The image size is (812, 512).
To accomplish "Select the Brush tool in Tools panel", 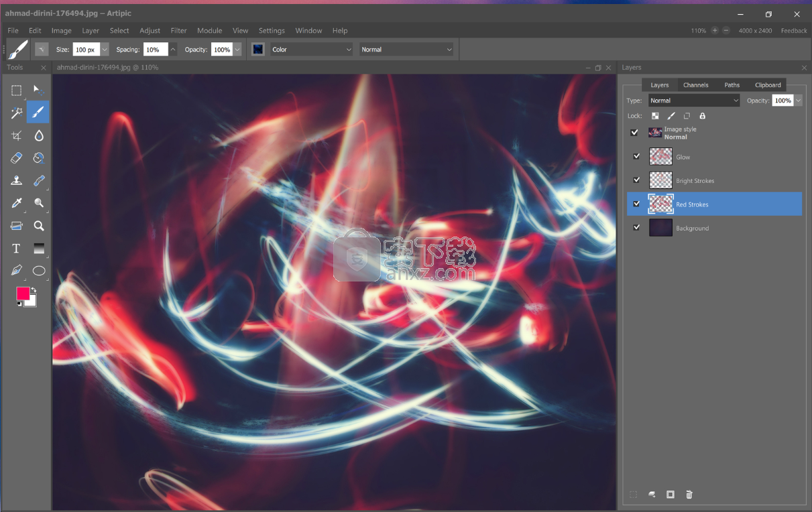I will coord(38,113).
